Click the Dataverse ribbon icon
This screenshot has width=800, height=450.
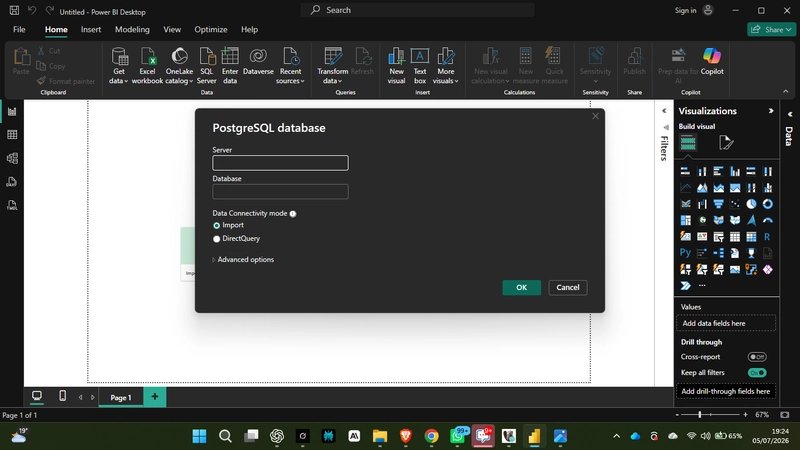[x=258, y=62]
